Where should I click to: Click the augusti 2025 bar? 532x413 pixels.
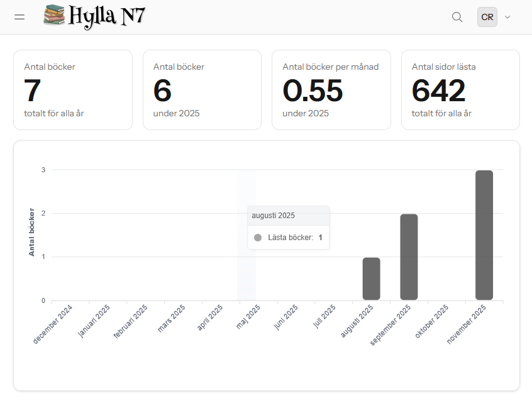(x=371, y=278)
